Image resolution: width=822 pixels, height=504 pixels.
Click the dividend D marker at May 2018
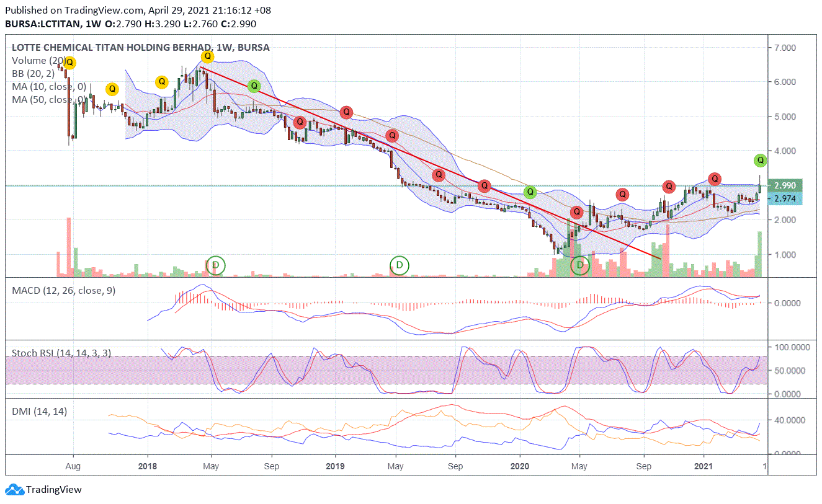[216, 265]
